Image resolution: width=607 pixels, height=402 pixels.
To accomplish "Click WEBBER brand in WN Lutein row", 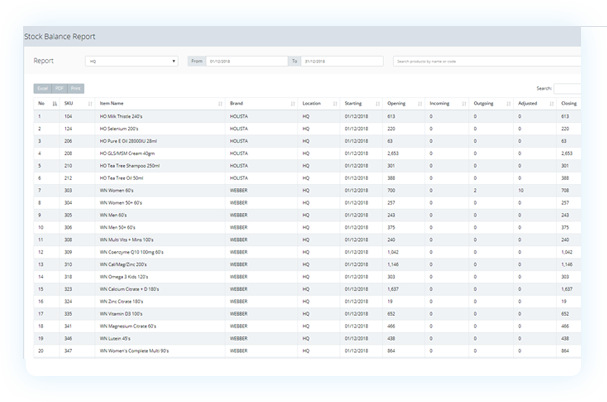I will (x=238, y=338).
